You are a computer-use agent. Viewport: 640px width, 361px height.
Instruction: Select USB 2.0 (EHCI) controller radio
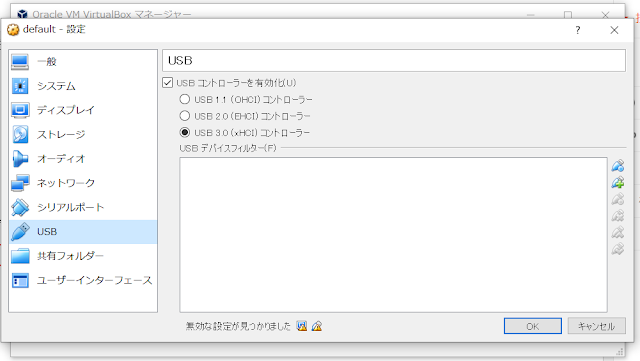click(184, 116)
